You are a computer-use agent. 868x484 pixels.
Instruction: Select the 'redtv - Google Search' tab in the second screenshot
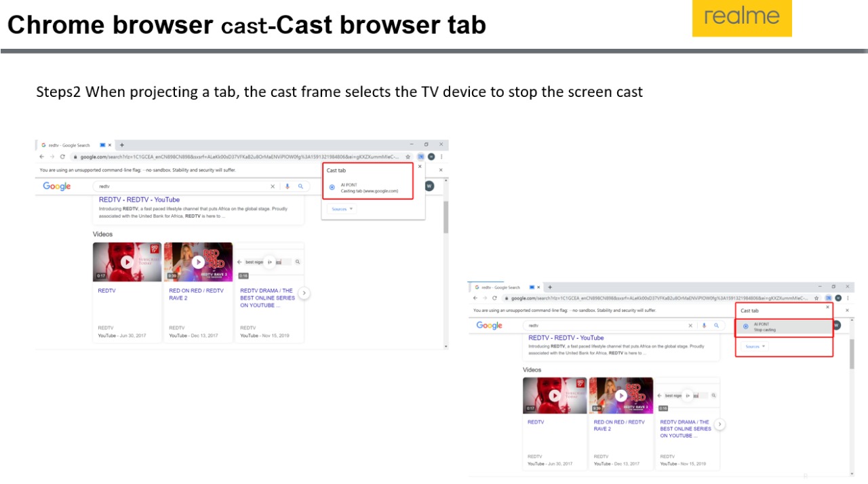tap(500, 287)
